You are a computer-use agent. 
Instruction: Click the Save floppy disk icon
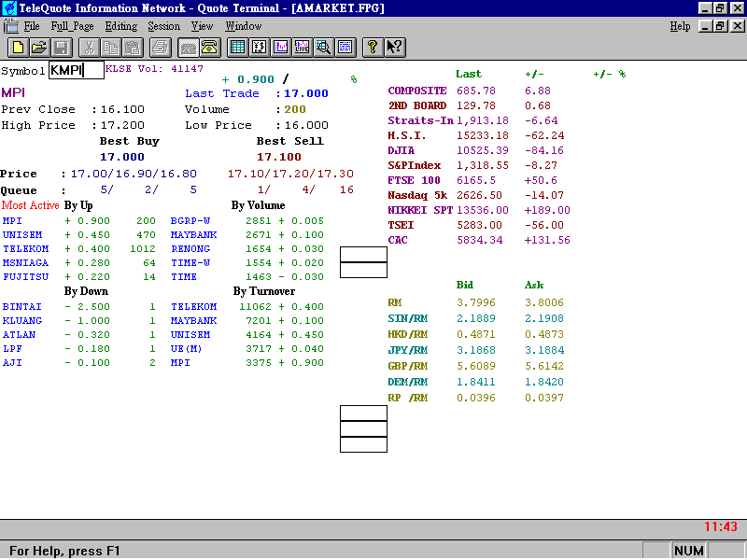click(x=62, y=48)
